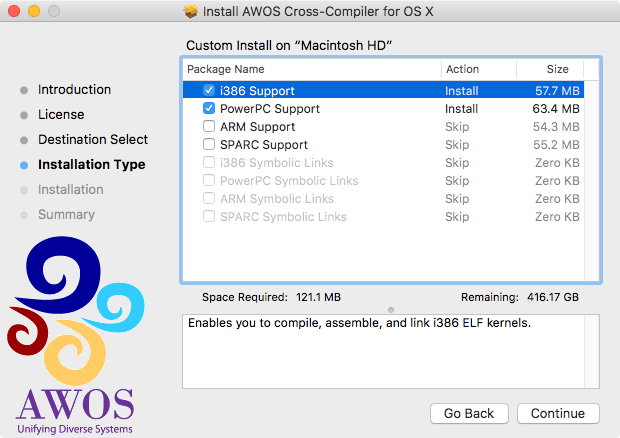Select the Installation Type step
Screen dimensions: 620x438
(x=92, y=164)
